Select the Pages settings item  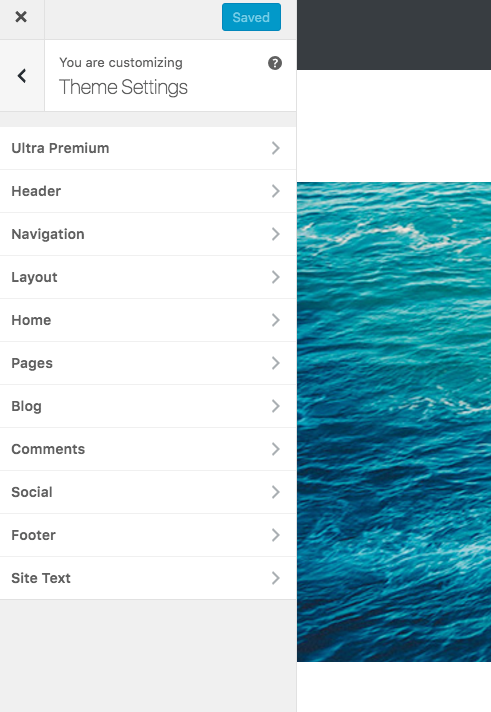point(148,363)
